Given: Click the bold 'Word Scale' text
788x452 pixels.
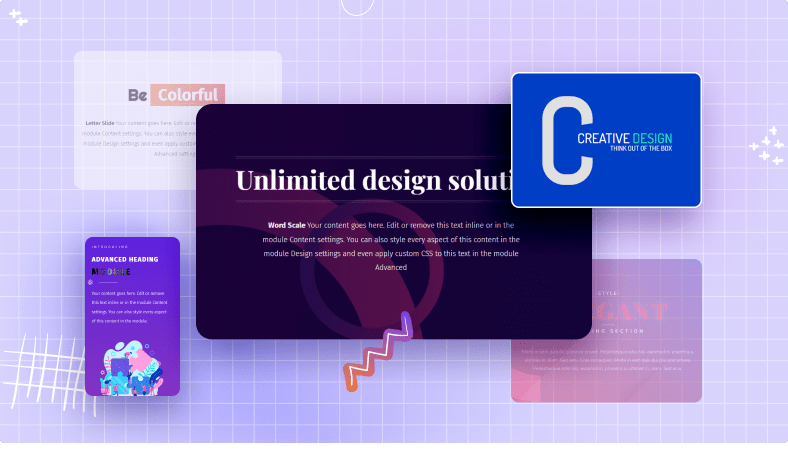Looking at the screenshot, I should click(286, 225).
